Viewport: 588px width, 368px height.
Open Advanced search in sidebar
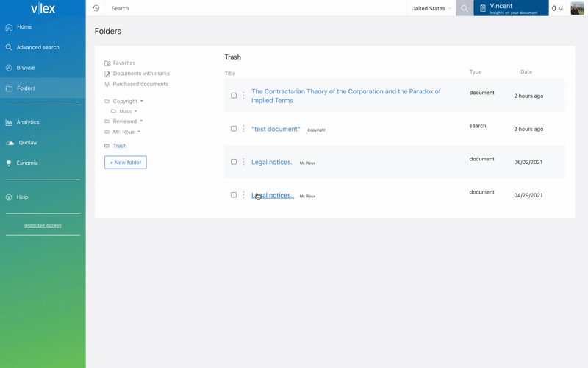point(38,47)
